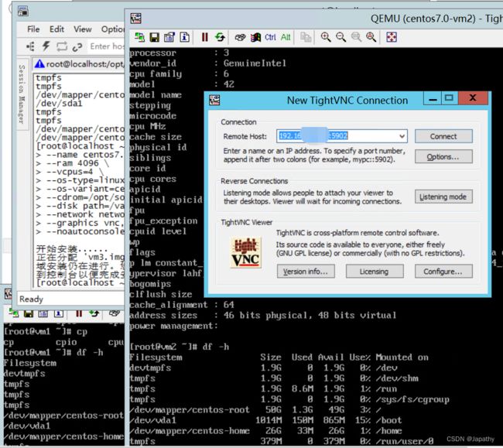
Task: Send Ctrl+Esc with the flag icon
Action: point(255,37)
